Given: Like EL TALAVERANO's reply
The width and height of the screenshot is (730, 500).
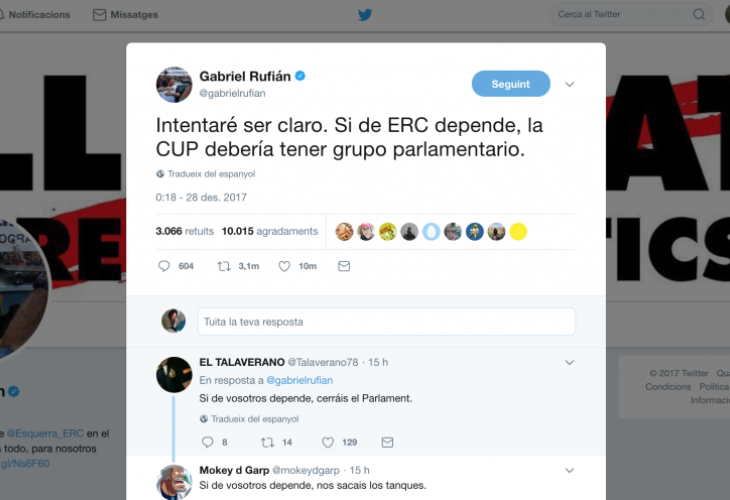Looking at the screenshot, I should click(328, 442).
